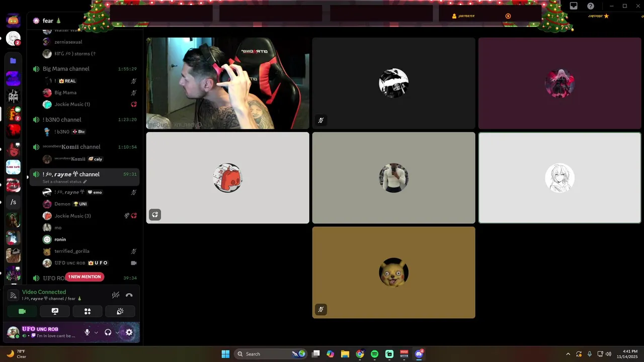Open the red lips server icon
644x362 pixels.
tap(13, 185)
